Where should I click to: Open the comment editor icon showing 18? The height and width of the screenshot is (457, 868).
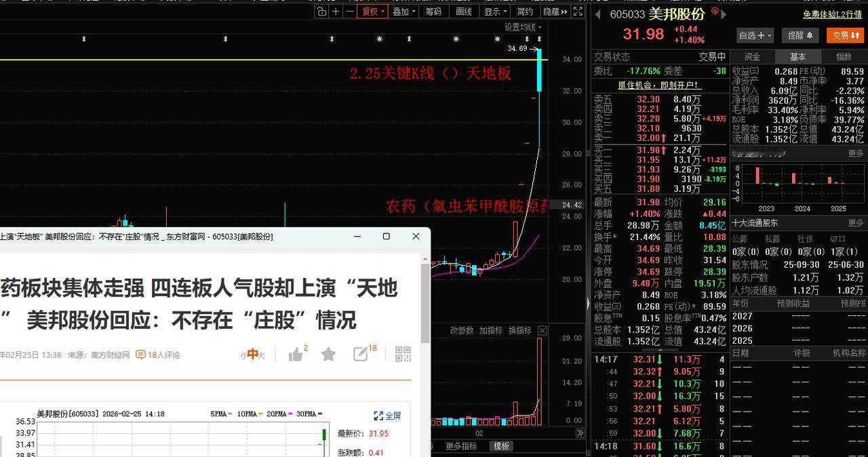[x=360, y=354]
